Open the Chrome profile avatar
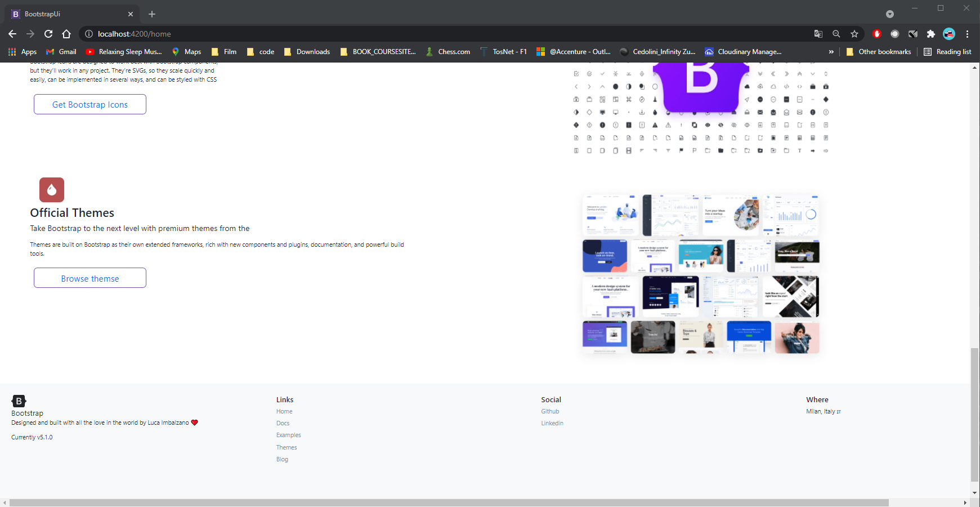This screenshot has width=980, height=507. click(x=949, y=34)
